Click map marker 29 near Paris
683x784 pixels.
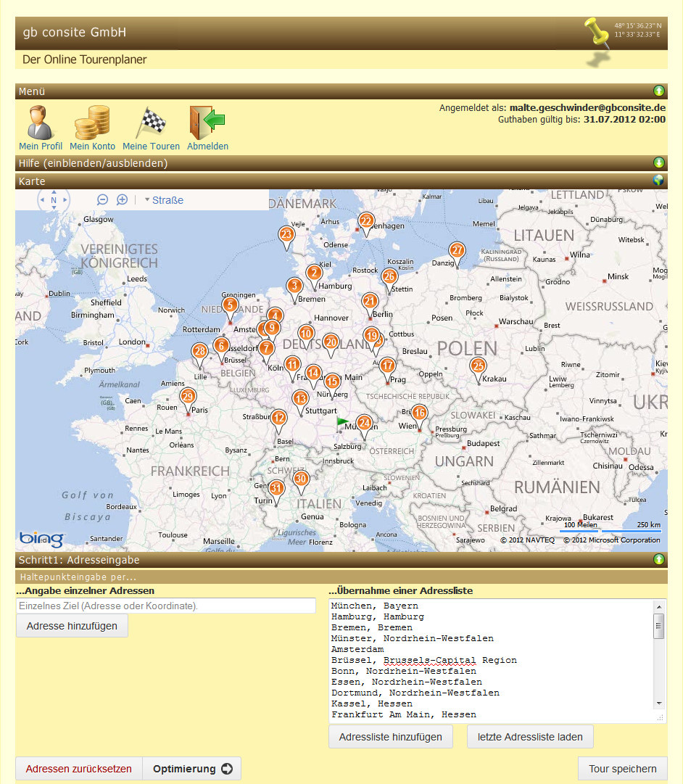point(188,397)
